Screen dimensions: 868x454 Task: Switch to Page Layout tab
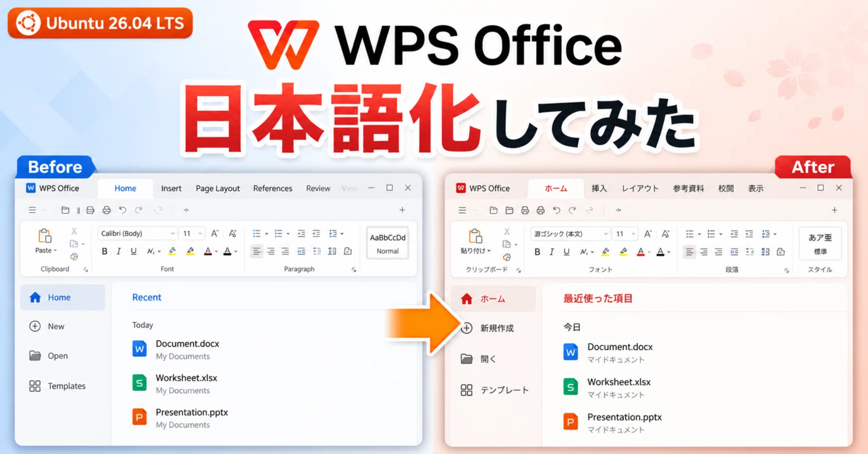[x=218, y=188]
